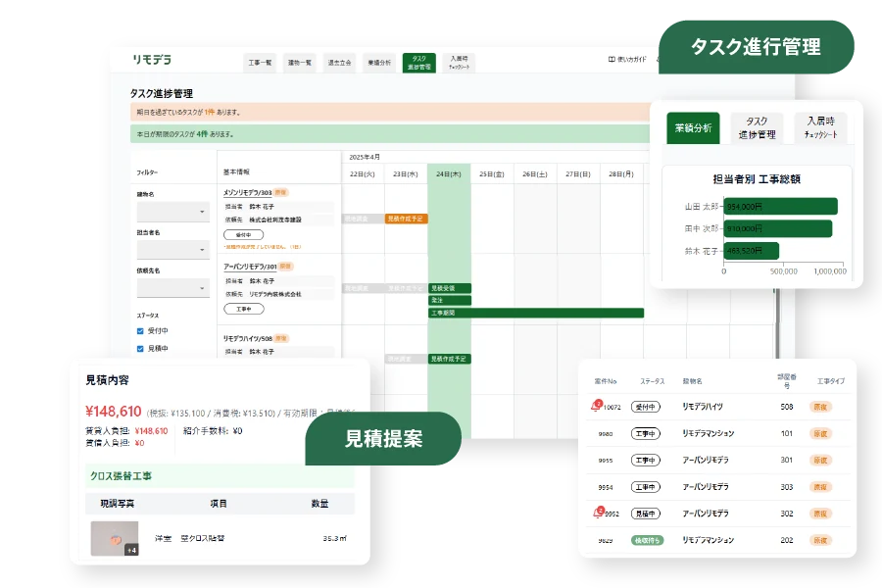Image resolution: width=882 pixels, height=588 pixels.
Task: Open the 担当者名 filter dropdown
Action: pos(173,249)
